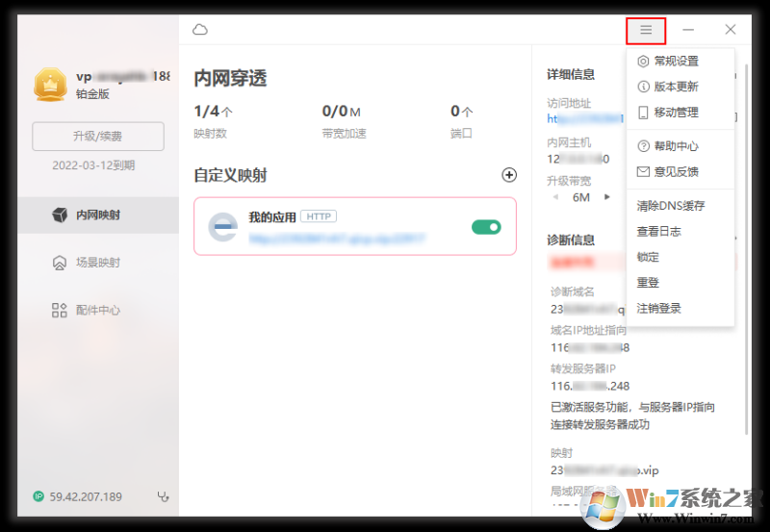The image size is (770, 532).
Task: Click the 升级/续费 button
Action: (98, 137)
